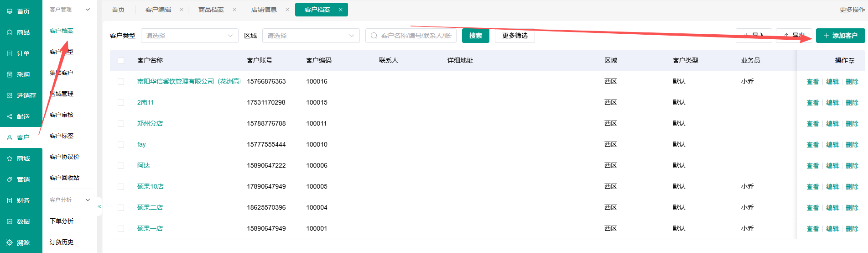Edit customer fay

point(832,145)
